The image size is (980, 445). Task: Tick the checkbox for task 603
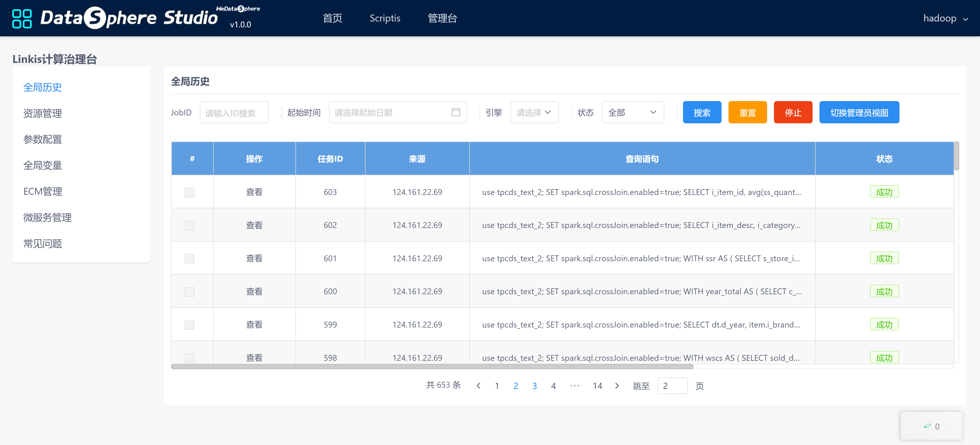(x=189, y=192)
